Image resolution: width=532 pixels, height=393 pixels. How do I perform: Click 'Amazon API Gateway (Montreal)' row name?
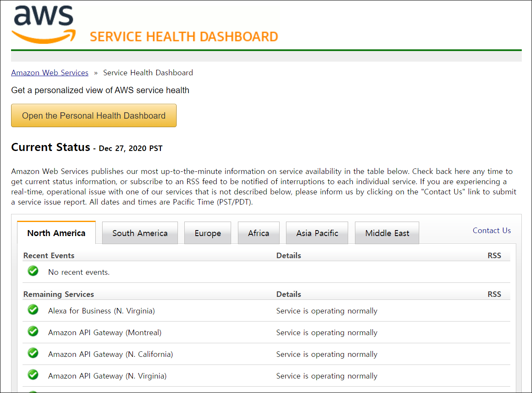tap(105, 333)
